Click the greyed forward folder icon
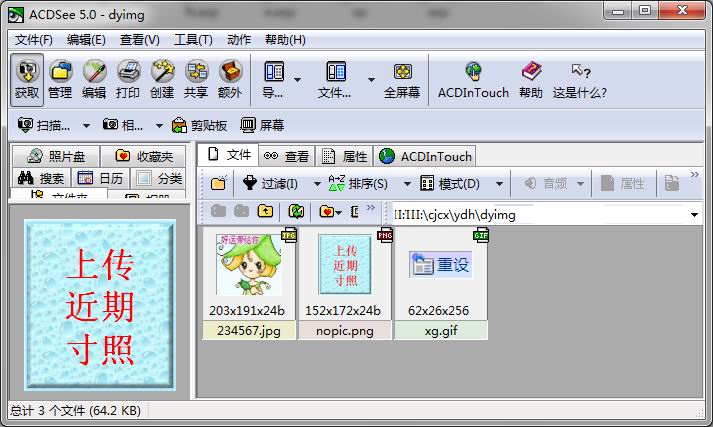The height and width of the screenshot is (427, 713). pyautogui.click(x=241, y=211)
